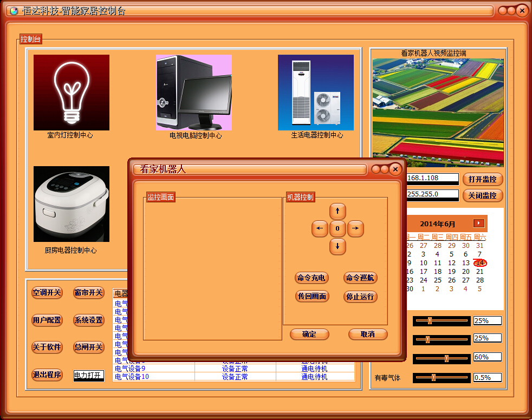This screenshot has height=420, width=532.
Task: Select calendar date 7
Action: click(480, 254)
